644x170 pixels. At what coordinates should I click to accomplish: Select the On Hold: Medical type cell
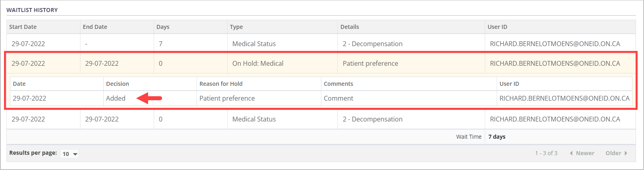tap(258, 63)
